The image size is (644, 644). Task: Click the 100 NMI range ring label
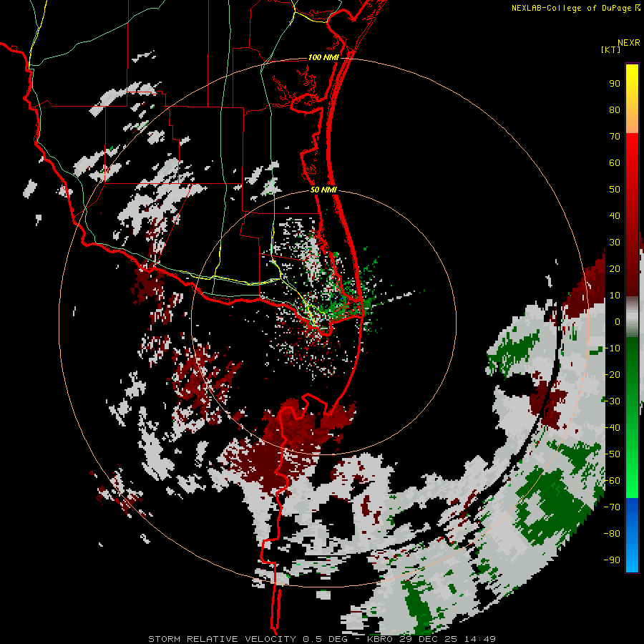pos(323,57)
